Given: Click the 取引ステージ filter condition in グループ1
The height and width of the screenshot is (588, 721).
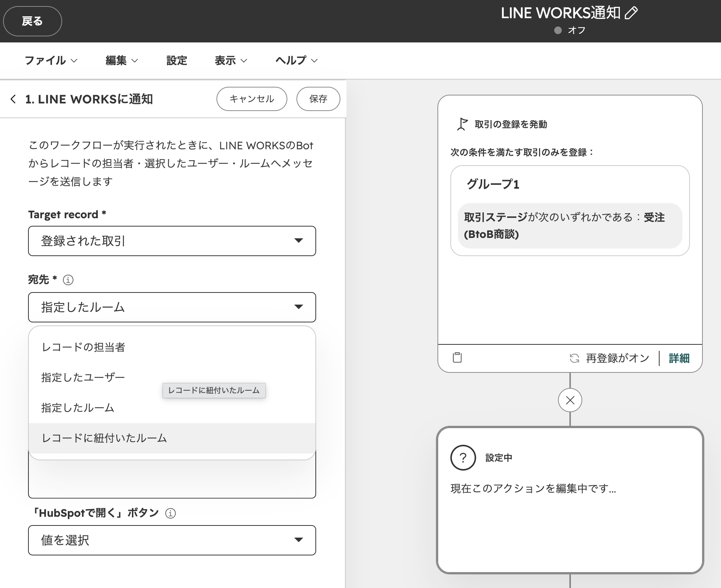Looking at the screenshot, I should [570, 226].
